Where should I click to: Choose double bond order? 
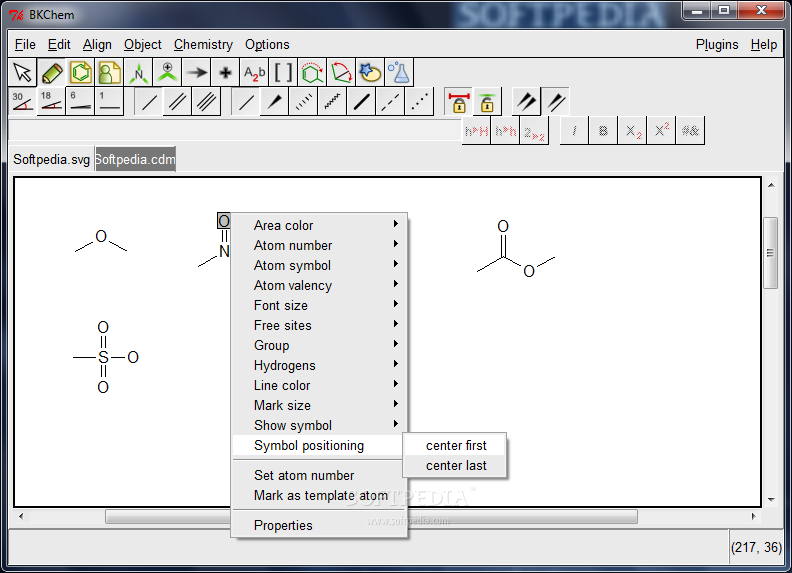tap(177, 102)
